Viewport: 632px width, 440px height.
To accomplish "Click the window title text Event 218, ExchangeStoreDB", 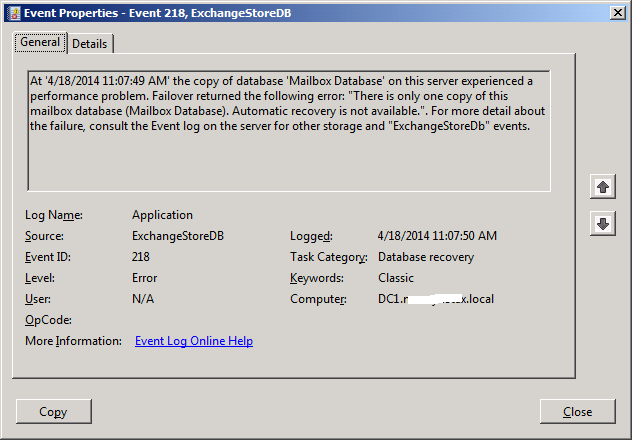I will 210,13.
